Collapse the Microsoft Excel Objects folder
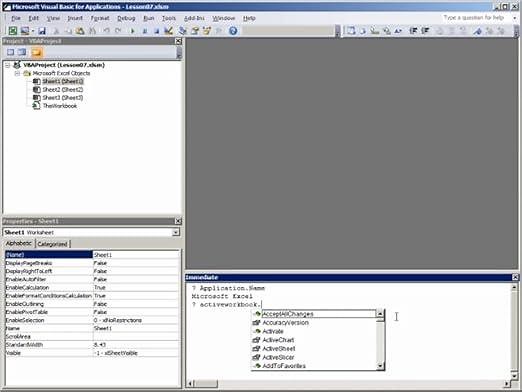This screenshot has height=392, width=522. (x=17, y=73)
